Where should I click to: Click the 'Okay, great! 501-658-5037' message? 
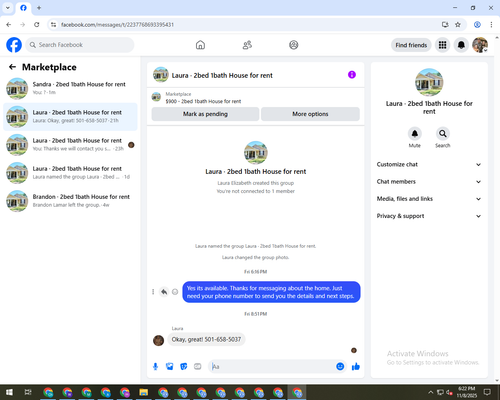(x=206, y=339)
